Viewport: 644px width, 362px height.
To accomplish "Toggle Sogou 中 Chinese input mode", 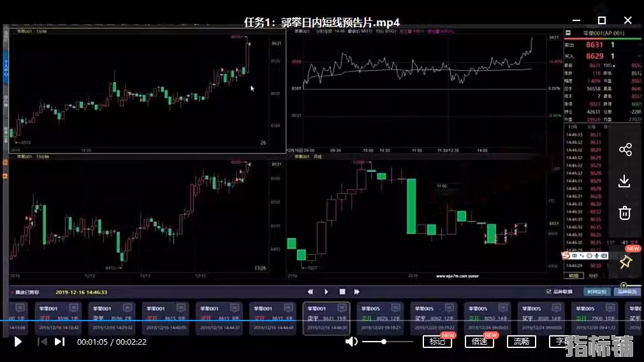I will (x=574, y=256).
